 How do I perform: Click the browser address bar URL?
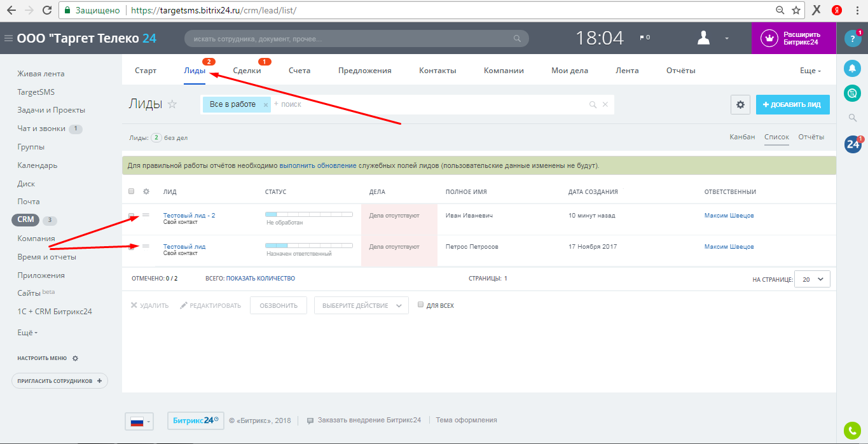coord(214,11)
